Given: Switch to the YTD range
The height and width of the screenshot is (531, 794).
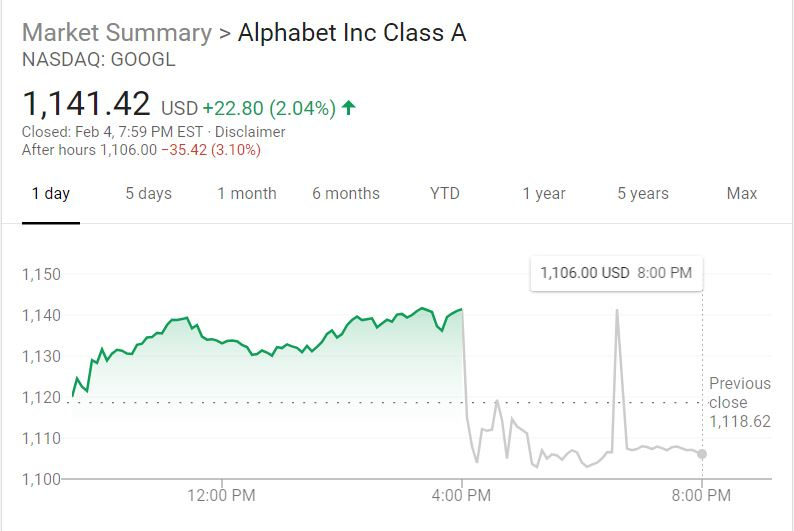Looking at the screenshot, I should [445, 194].
